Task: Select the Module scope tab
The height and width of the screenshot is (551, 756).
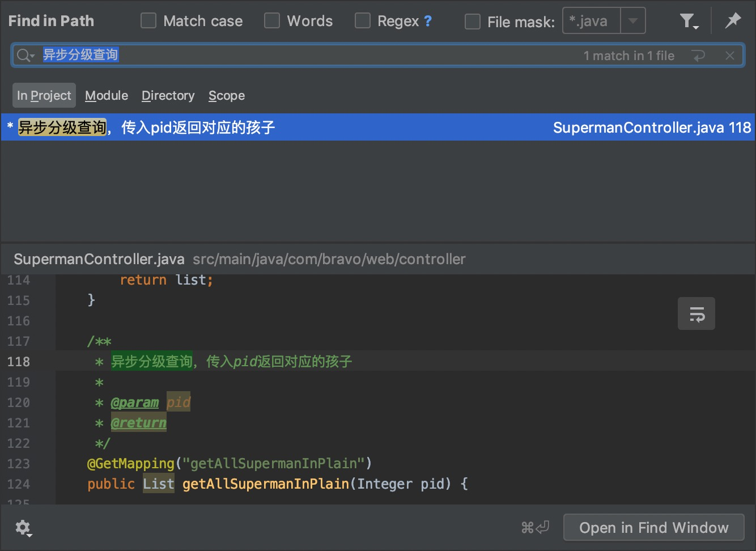Action: pos(107,96)
